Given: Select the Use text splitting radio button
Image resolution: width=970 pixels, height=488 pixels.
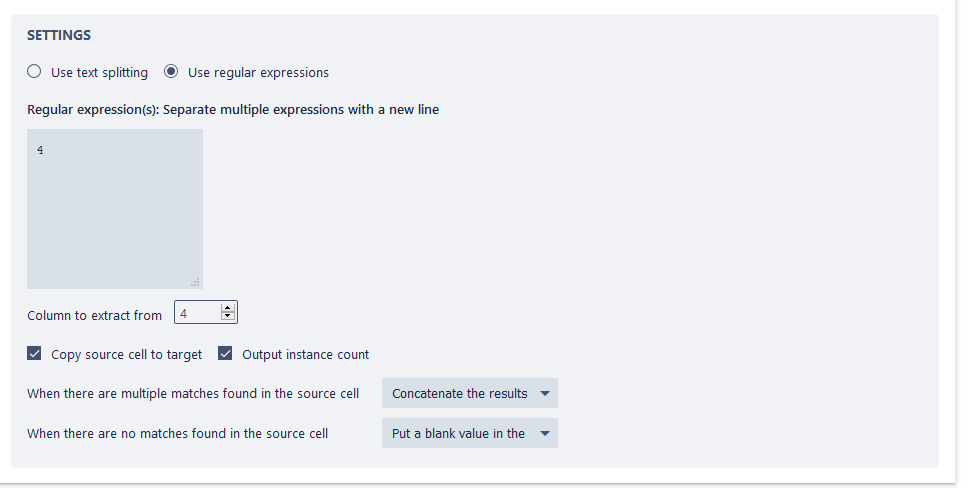Looking at the screenshot, I should tap(34, 72).
